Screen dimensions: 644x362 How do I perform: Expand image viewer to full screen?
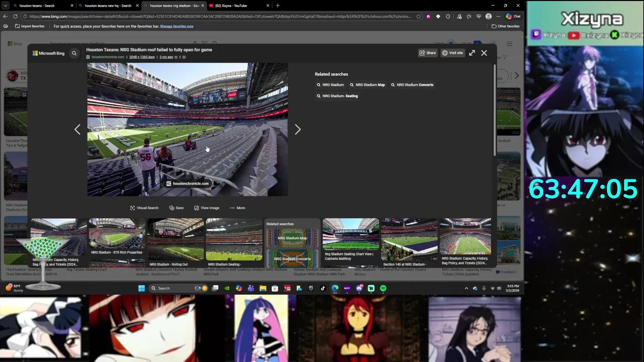(472, 53)
